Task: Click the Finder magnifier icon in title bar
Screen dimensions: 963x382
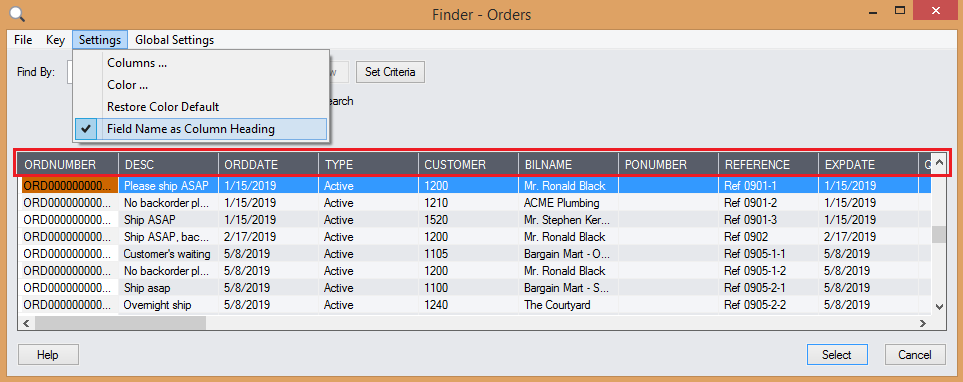Action: (x=18, y=13)
